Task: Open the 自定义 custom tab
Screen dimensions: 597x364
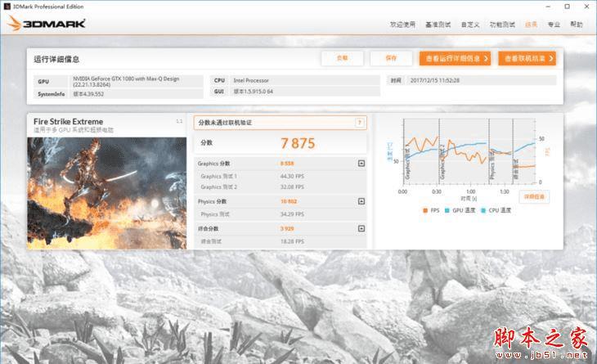Action: 470,25
